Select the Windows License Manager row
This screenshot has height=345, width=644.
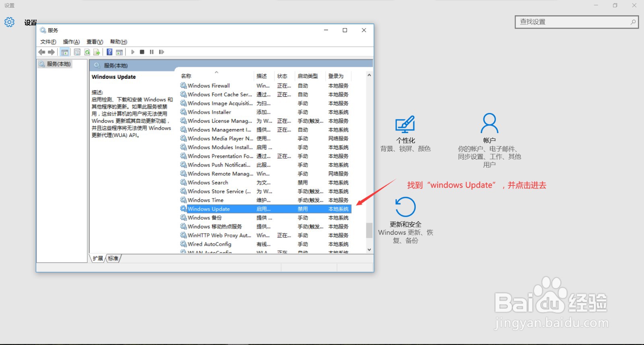tap(265, 121)
